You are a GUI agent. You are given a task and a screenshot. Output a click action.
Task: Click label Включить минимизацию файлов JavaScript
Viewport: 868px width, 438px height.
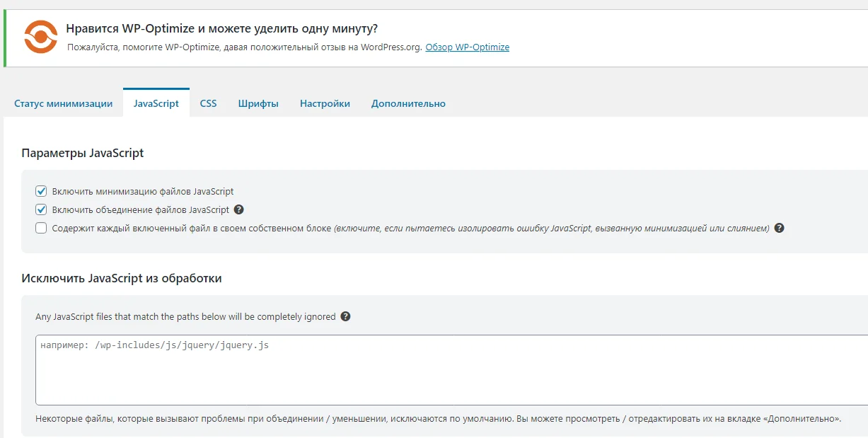[143, 191]
